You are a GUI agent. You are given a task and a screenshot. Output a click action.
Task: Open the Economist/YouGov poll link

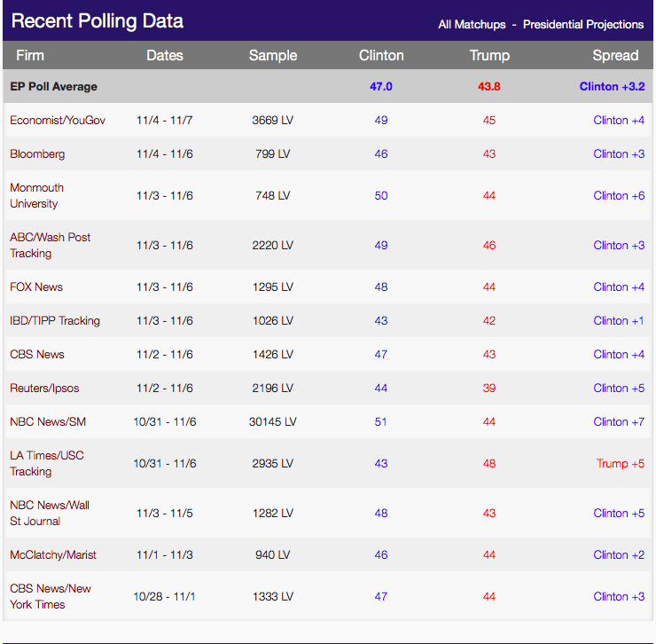pos(58,120)
